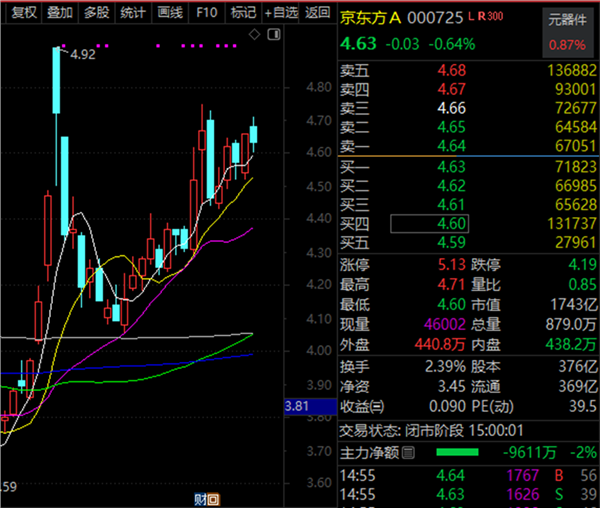The image size is (600, 508).
Task: Click the 京东方A stock name
Action: click(373, 17)
